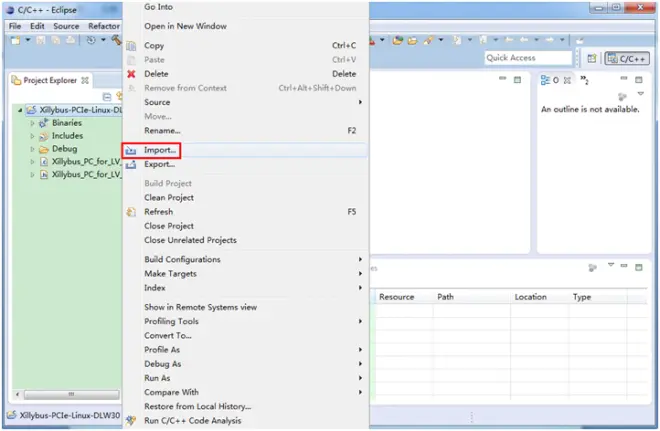Click the Outline view tab icon

pyautogui.click(x=546, y=80)
